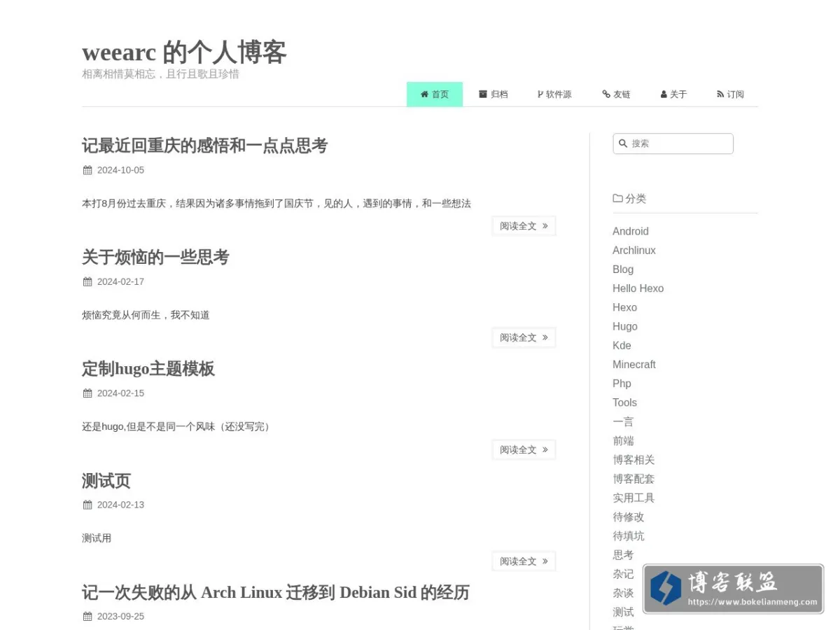Screen dimensions: 840x630
Task: Click calendar icon beside 2024-02-15
Action: pos(87,393)
